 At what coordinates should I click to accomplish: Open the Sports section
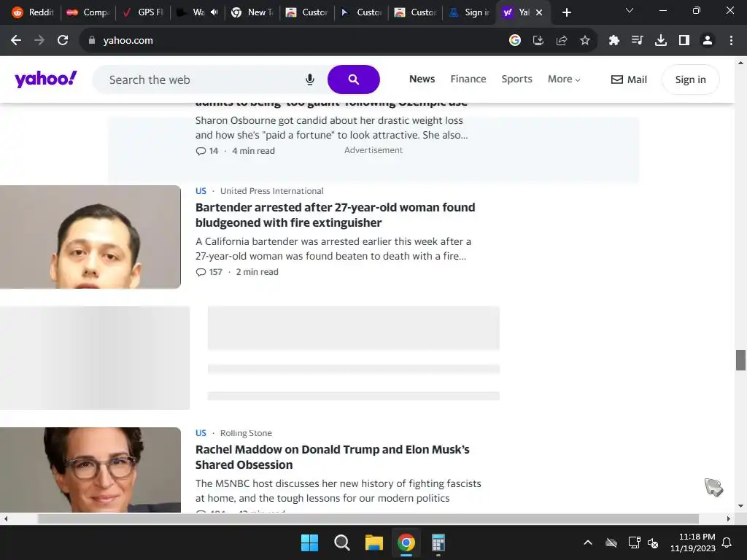pyautogui.click(x=516, y=79)
